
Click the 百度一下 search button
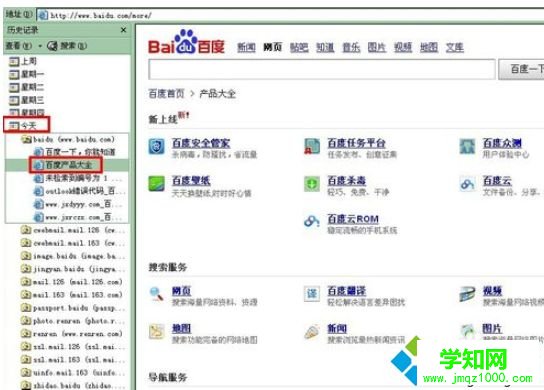[521, 69]
